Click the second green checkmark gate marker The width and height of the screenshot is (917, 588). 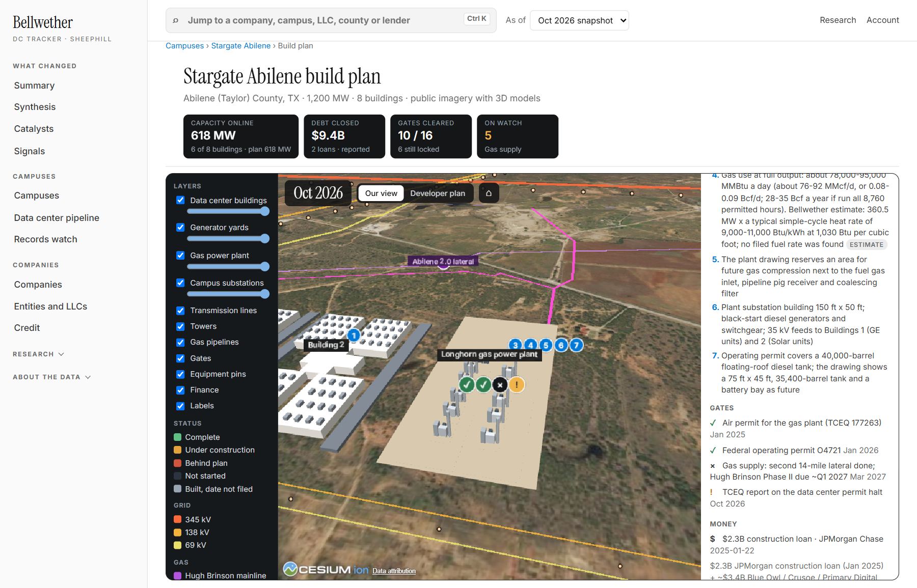(483, 385)
